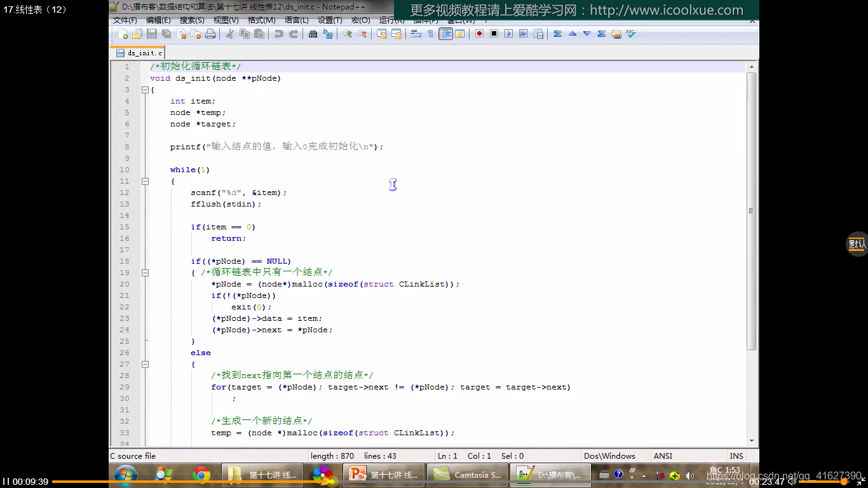Stop macro recording with the square icon
The image size is (868, 488).
(494, 34)
